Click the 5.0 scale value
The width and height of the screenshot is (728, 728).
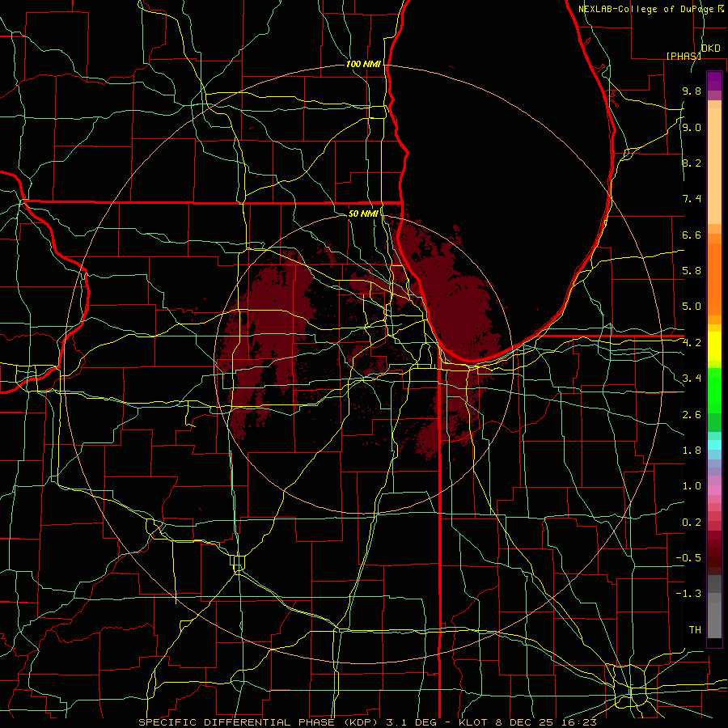[x=692, y=307]
